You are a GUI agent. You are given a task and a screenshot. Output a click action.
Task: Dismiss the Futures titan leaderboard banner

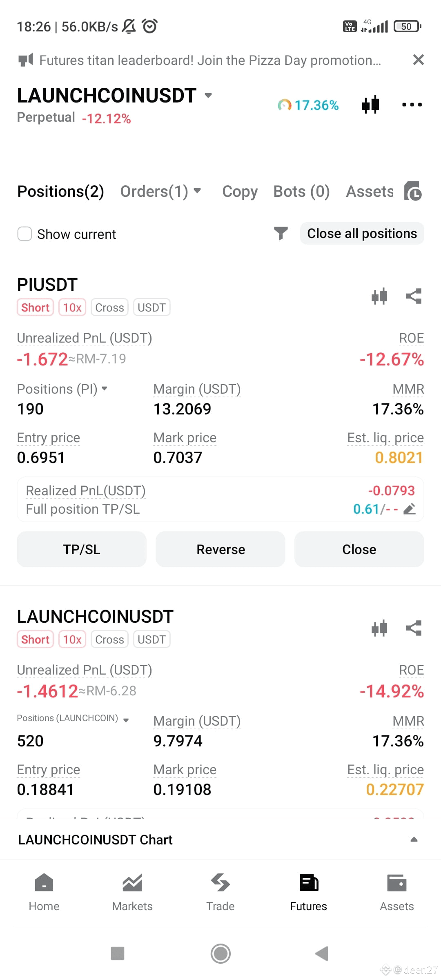[x=418, y=60]
